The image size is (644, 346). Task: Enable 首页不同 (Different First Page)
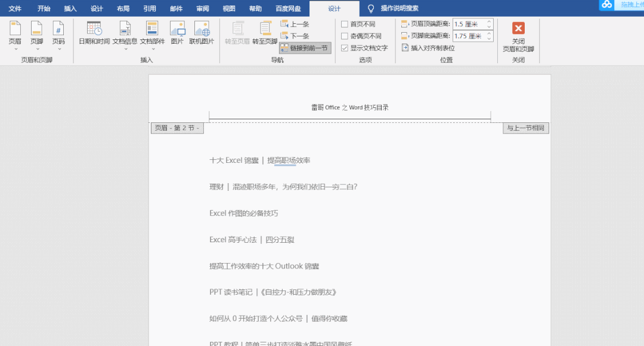(x=345, y=24)
